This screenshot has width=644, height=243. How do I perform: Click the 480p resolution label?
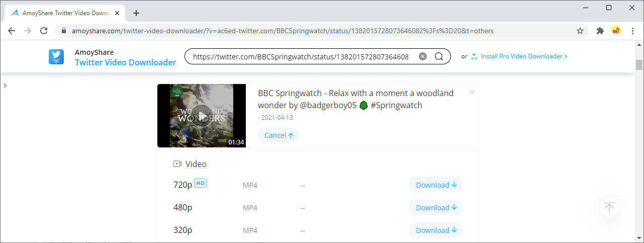(183, 208)
